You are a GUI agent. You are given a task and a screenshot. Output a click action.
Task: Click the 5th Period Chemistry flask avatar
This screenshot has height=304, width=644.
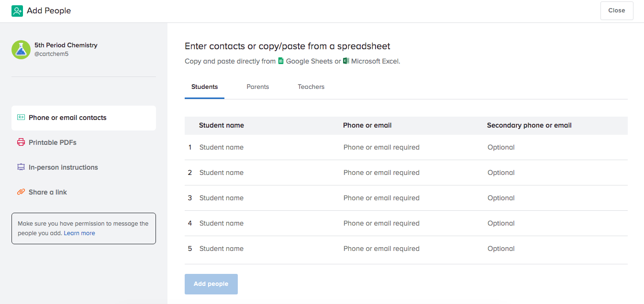point(21,50)
